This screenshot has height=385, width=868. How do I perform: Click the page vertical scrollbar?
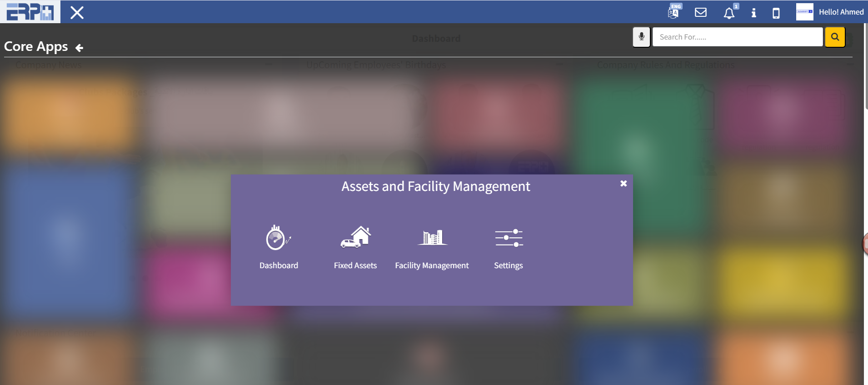(866, 68)
